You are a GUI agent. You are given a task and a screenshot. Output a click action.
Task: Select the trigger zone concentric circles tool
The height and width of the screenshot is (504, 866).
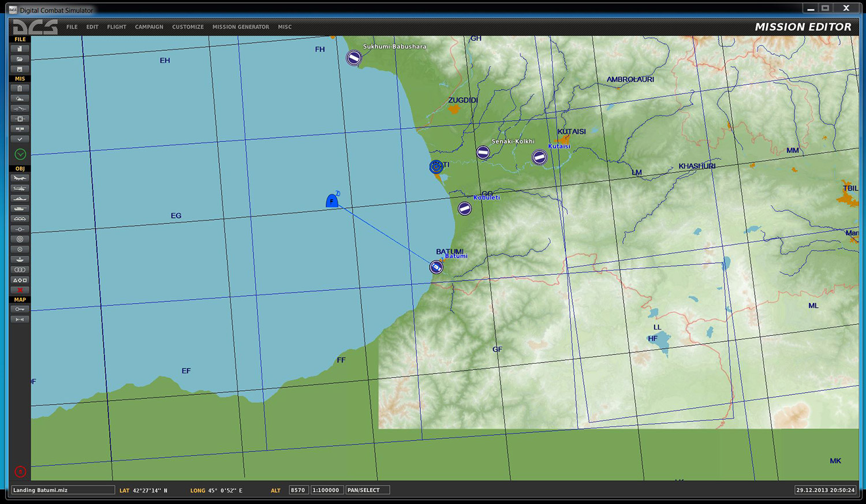(20, 239)
